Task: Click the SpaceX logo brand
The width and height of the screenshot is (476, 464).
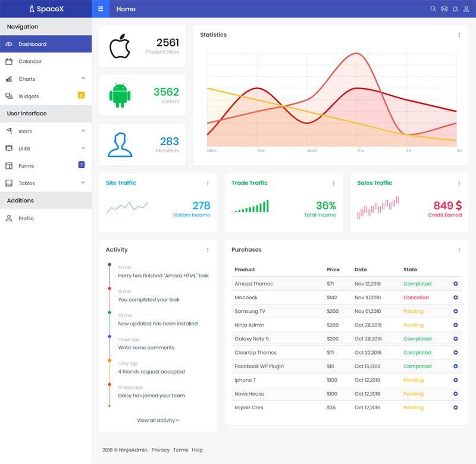Action: click(x=46, y=9)
